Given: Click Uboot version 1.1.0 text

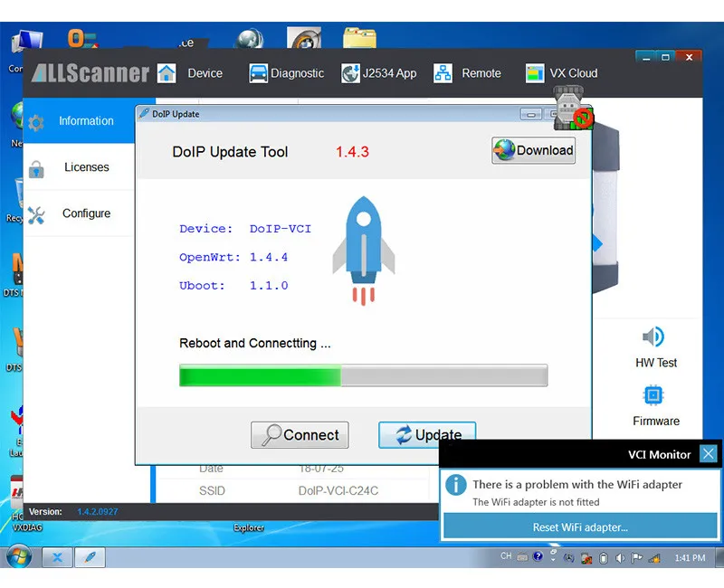Looking at the screenshot, I should (269, 286).
